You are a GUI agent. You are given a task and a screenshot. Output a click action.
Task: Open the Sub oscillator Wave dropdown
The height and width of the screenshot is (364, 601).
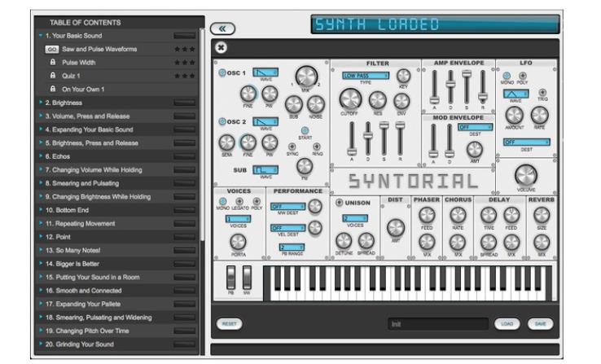point(265,169)
